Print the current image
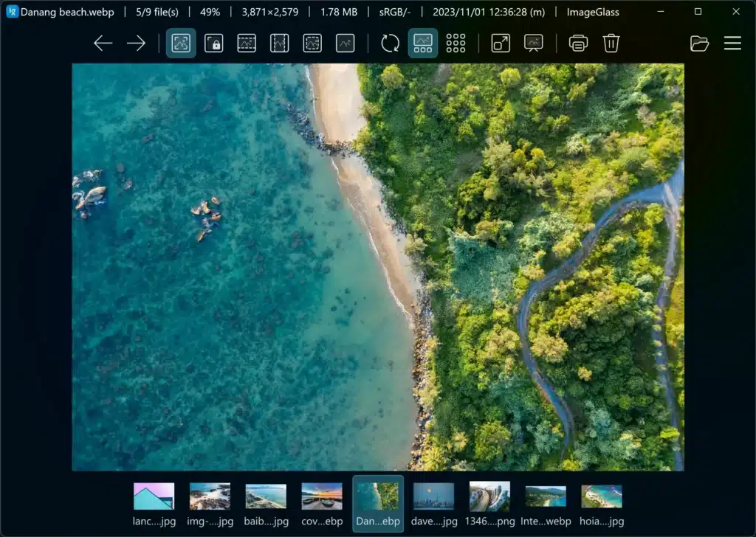 tap(578, 44)
